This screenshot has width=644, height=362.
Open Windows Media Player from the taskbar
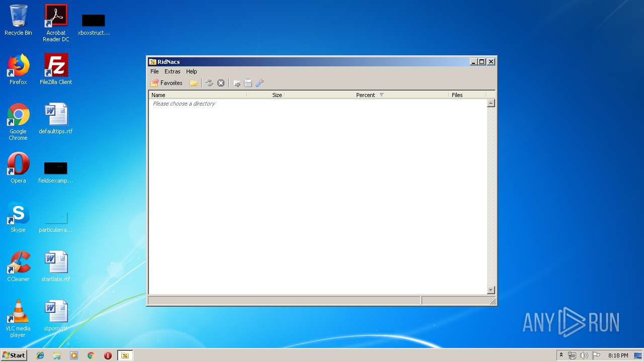(x=74, y=355)
